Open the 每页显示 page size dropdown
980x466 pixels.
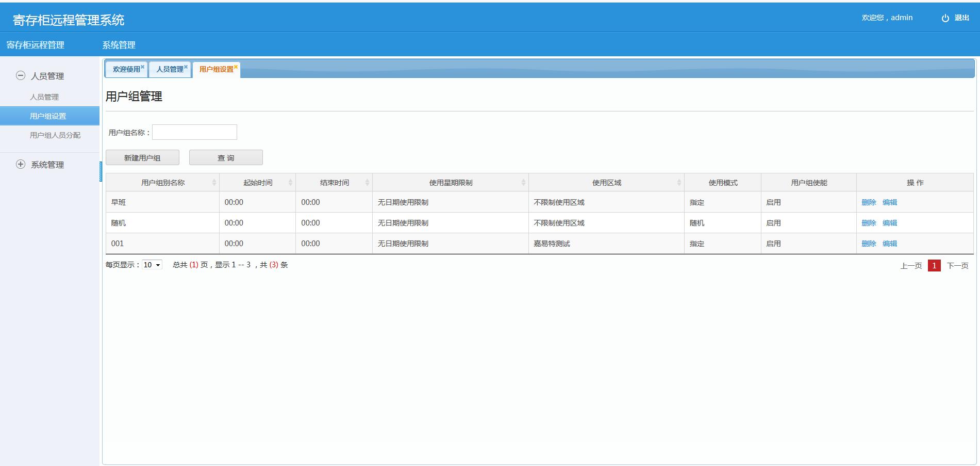tap(152, 265)
